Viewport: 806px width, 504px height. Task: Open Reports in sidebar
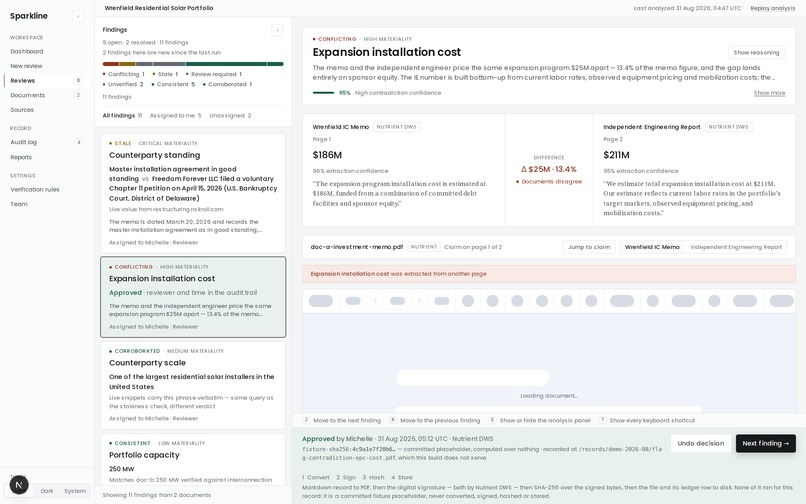pyautogui.click(x=21, y=157)
